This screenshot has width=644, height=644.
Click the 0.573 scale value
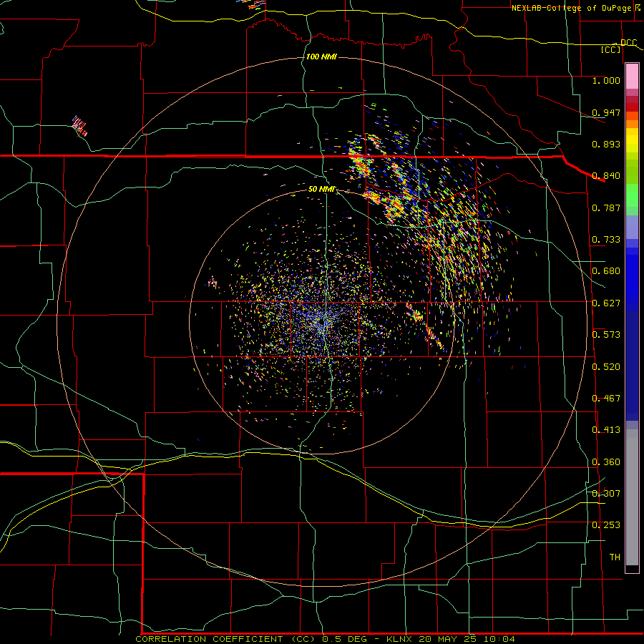click(x=606, y=334)
